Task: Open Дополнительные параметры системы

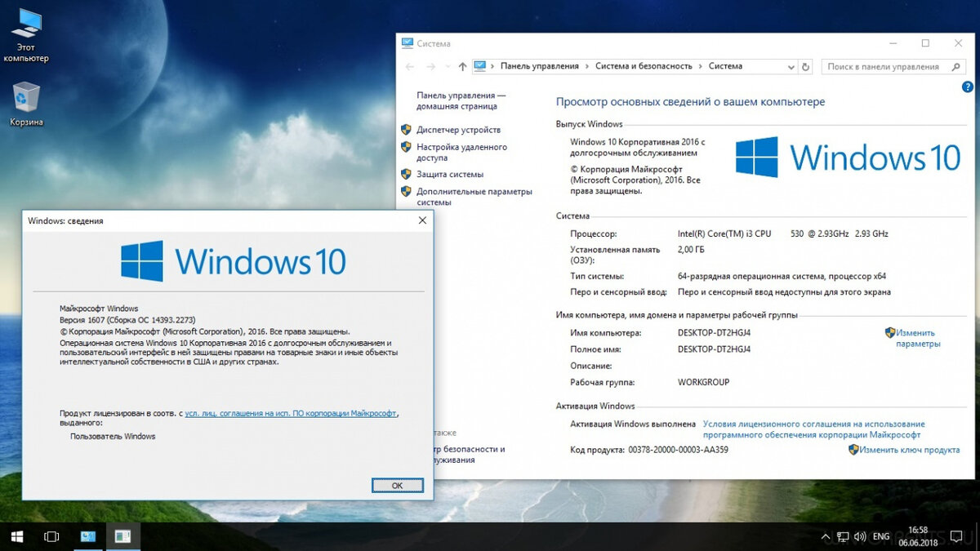Action: [474, 197]
